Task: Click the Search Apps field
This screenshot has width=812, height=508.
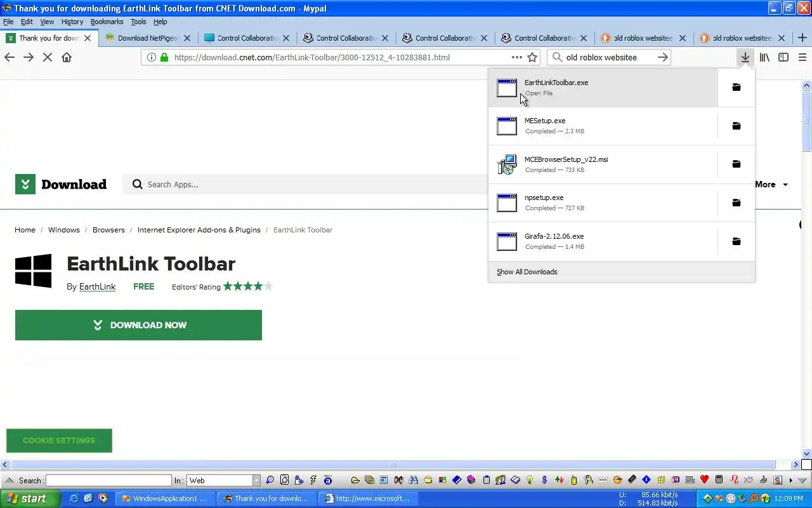Action: [304, 184]
